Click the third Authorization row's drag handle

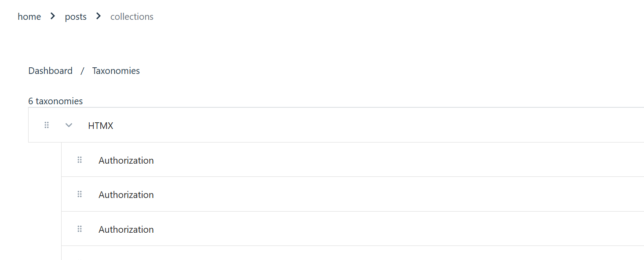(x=80, y=229)
